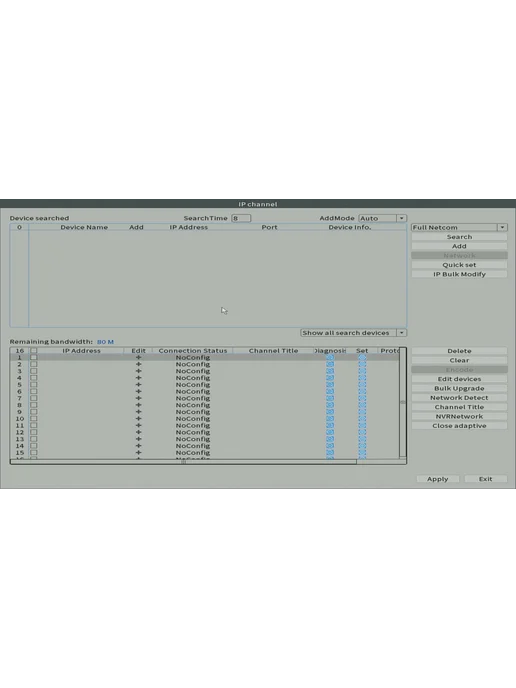Click the IP Bulk Modify button
This screenshot has width=516, height=688.
tap(459, 274)
